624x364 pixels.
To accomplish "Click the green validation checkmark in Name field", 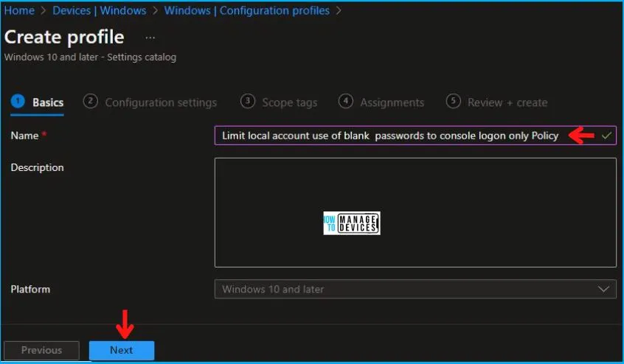I will click(606, 136).
